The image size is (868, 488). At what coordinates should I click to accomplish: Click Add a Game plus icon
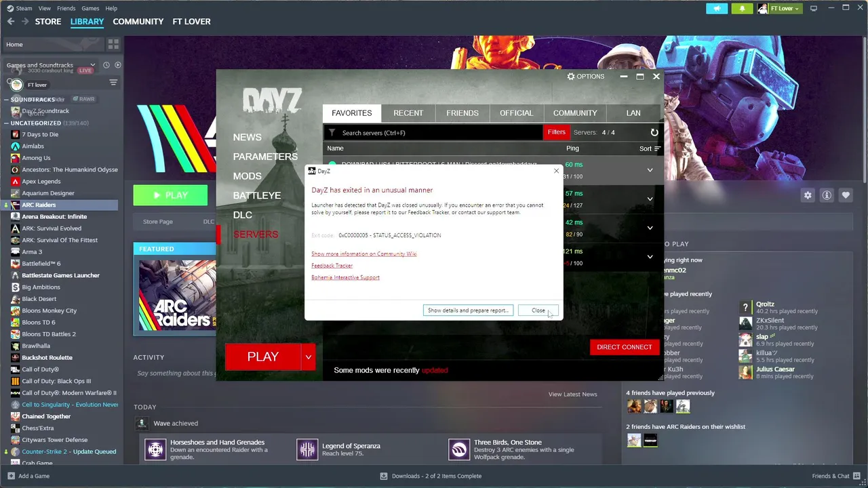click(x=10, y=476)
